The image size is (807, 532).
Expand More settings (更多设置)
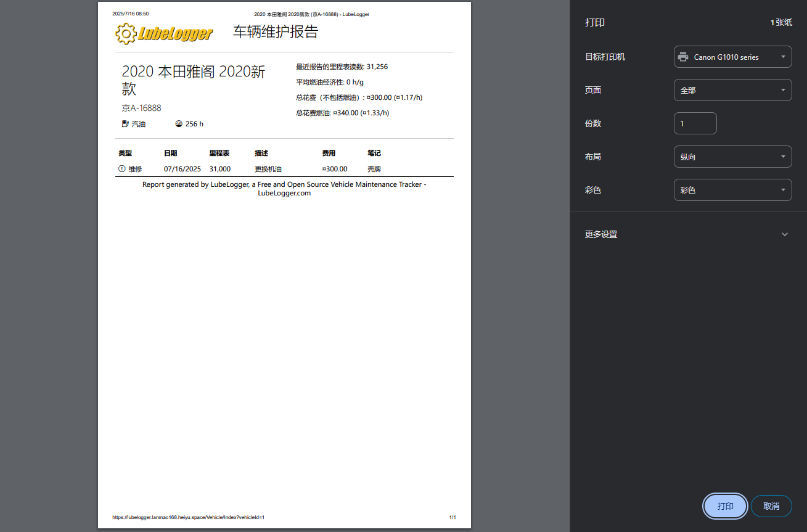[688, 234]
